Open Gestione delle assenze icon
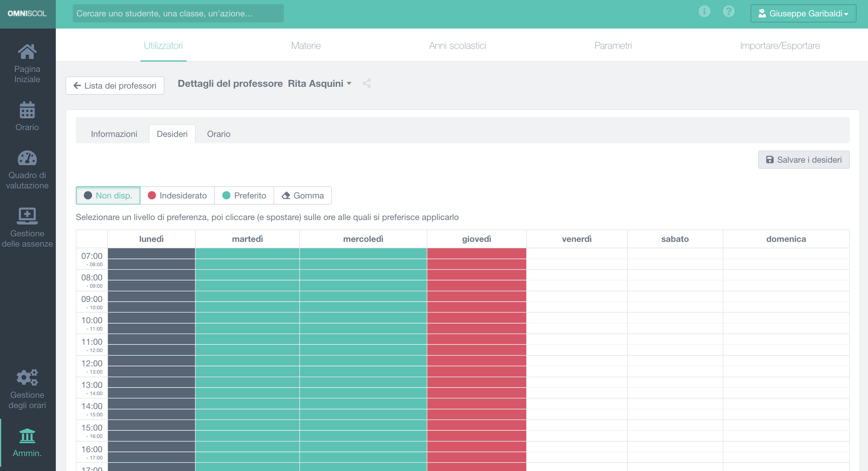Screen dimensions: 868x471 [27, 216]
